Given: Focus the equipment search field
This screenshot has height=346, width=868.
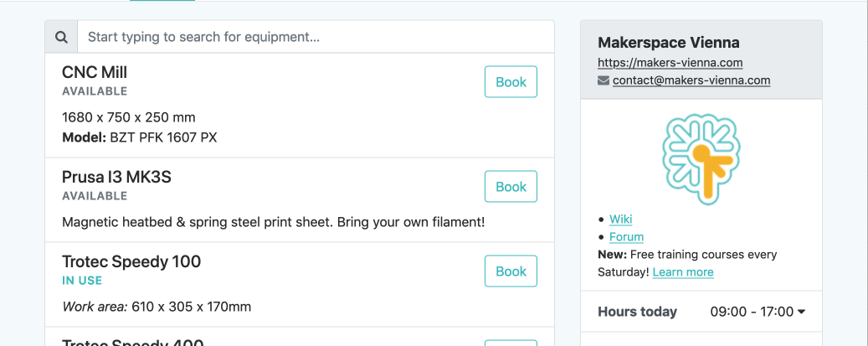Looking at the screenshot, I should [316, 37].
